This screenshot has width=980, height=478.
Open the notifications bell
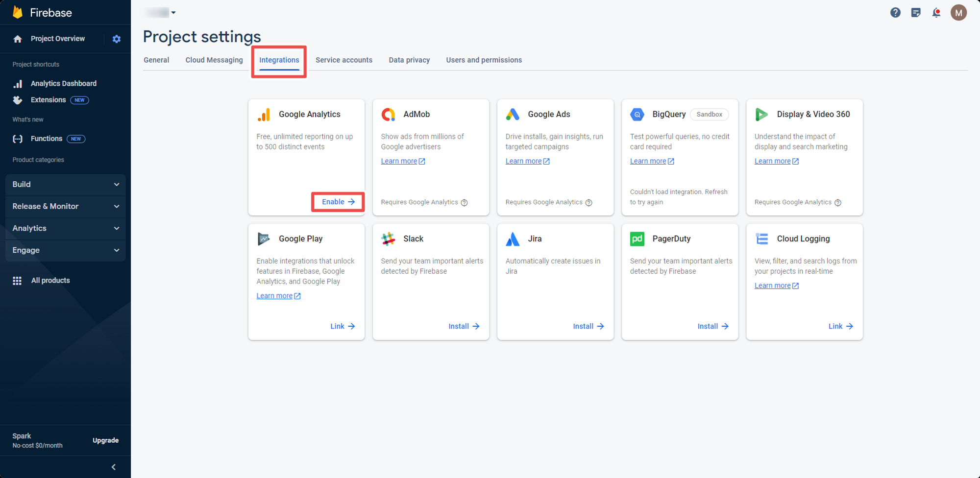tap(936, 13)
